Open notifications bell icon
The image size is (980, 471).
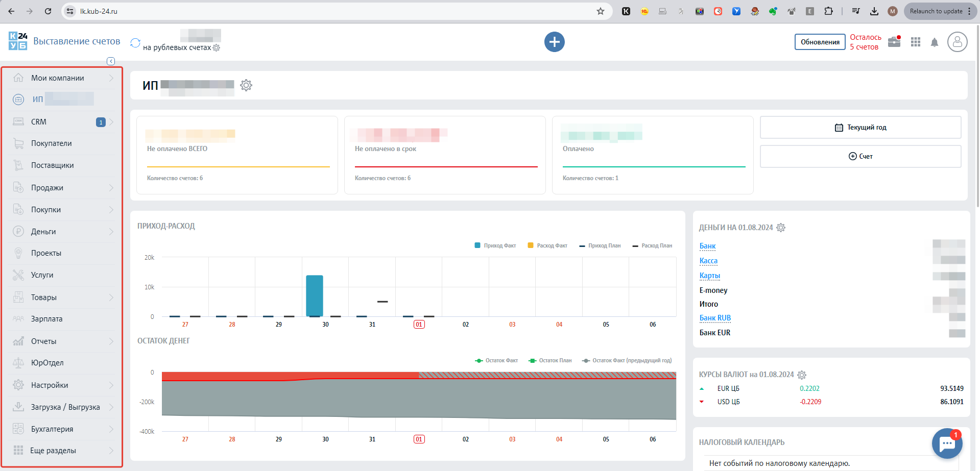[935, 42]
